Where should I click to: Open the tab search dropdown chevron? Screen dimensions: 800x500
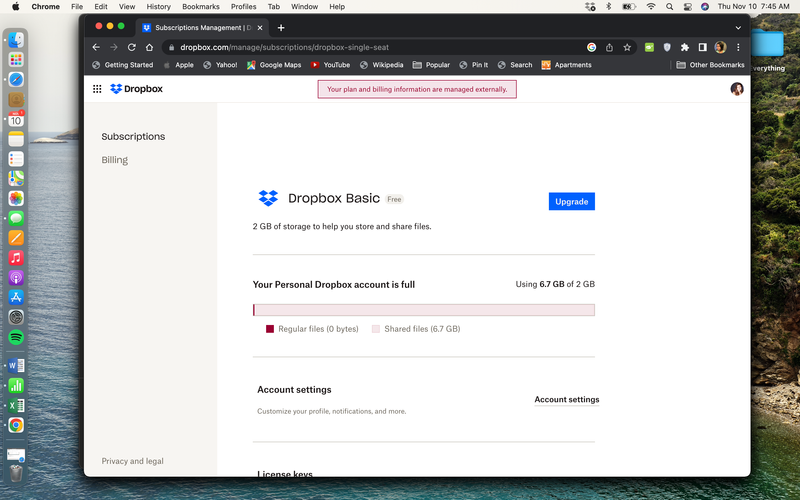click(x=738, y=28)
